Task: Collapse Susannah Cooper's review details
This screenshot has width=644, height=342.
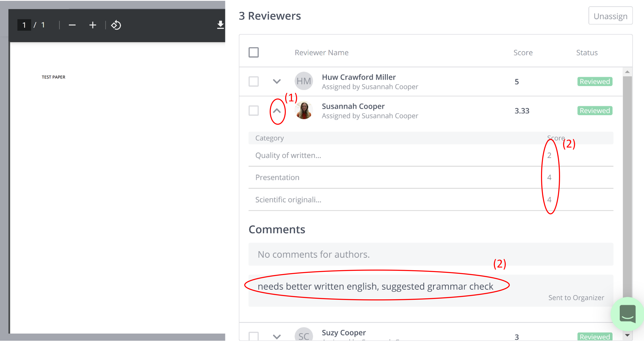Action: click(277, 110)
